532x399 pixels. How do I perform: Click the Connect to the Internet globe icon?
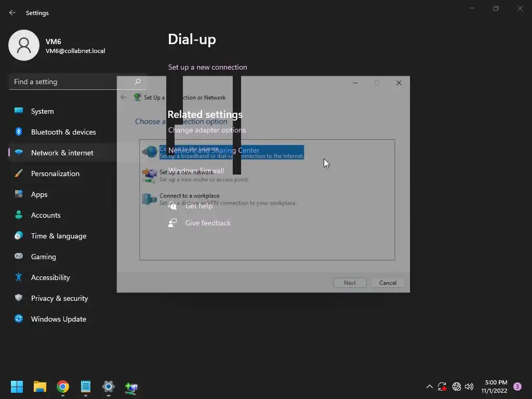(150, 152)
